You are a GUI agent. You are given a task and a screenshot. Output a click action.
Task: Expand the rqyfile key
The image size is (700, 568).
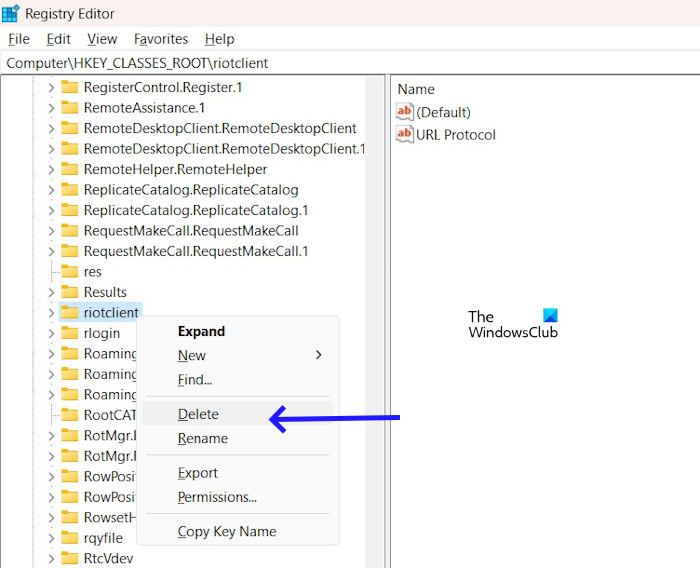tap(51, 538)
